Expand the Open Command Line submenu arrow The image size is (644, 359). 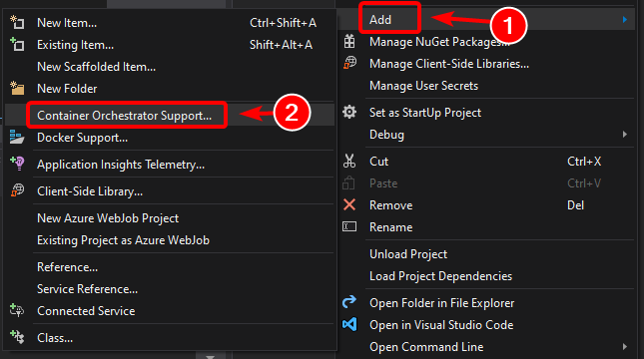625,347
